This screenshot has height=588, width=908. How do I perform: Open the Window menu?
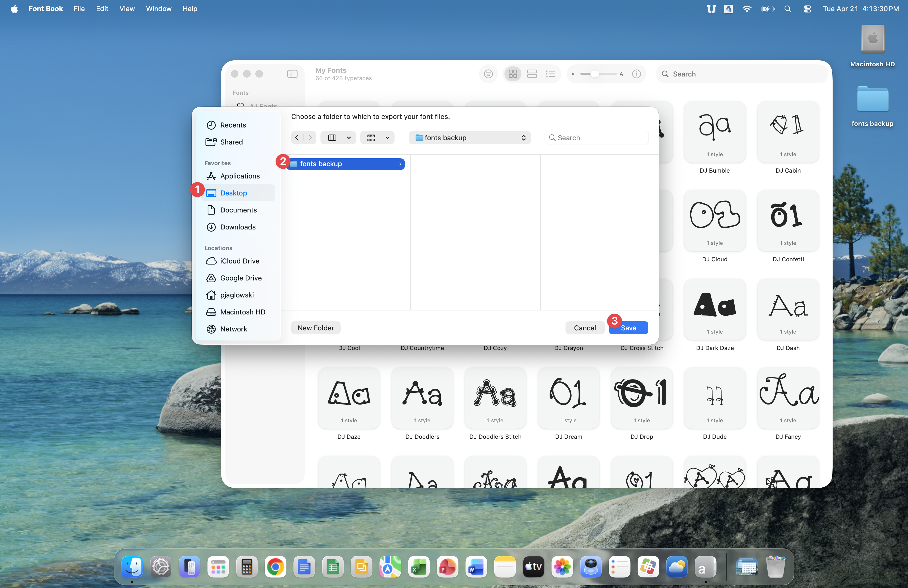tap(158, 9)
